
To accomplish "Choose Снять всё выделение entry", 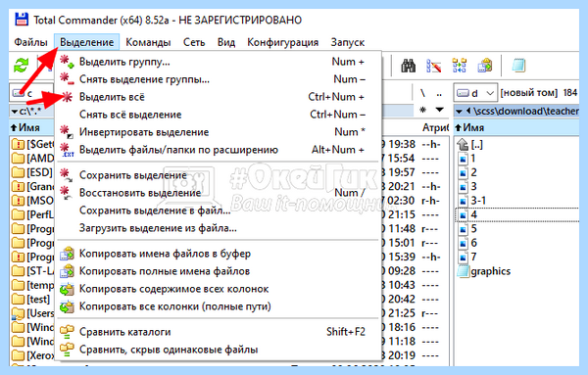I will pyautogui.click(x=219, y=115).
